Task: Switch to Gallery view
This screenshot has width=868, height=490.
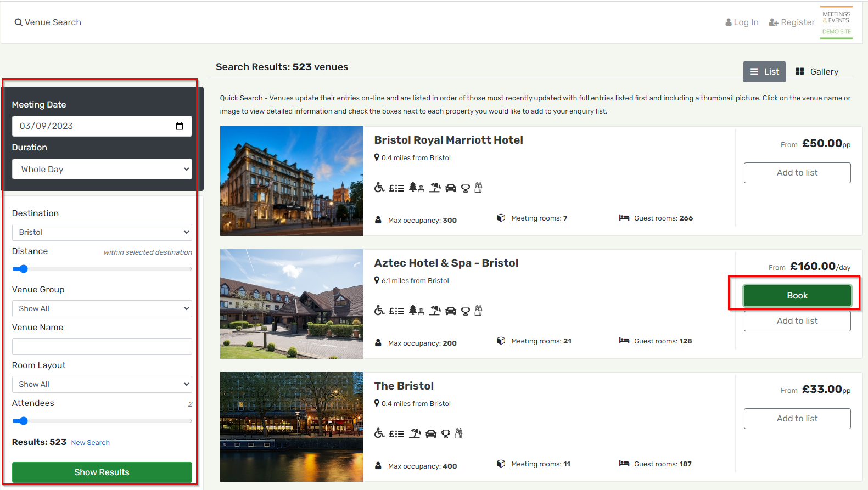Action: [817, 72]
